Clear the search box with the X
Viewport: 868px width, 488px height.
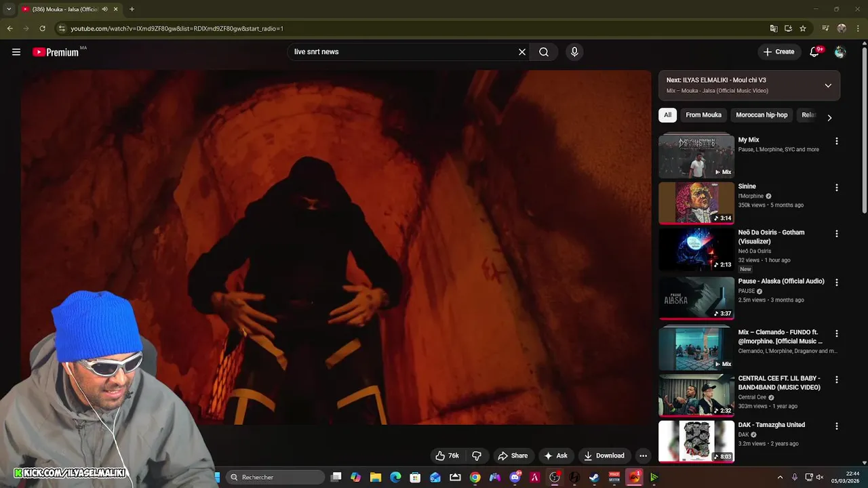(522, 52)
